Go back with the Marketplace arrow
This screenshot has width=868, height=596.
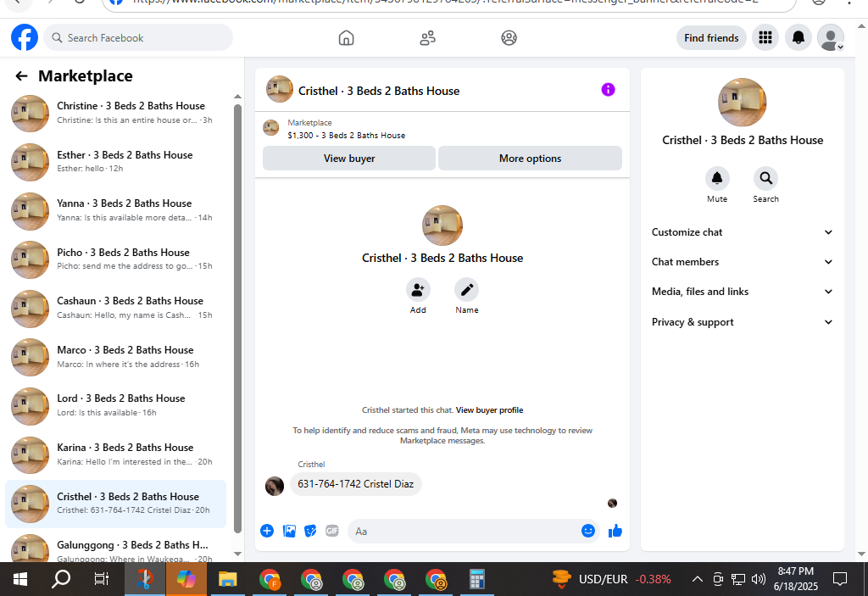[21, 76]
